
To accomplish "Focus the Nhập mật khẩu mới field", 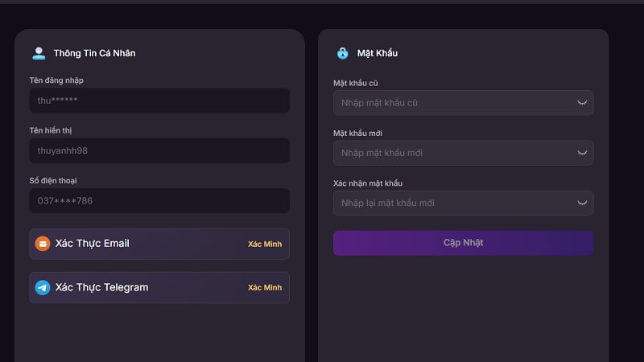I will 464,153.
